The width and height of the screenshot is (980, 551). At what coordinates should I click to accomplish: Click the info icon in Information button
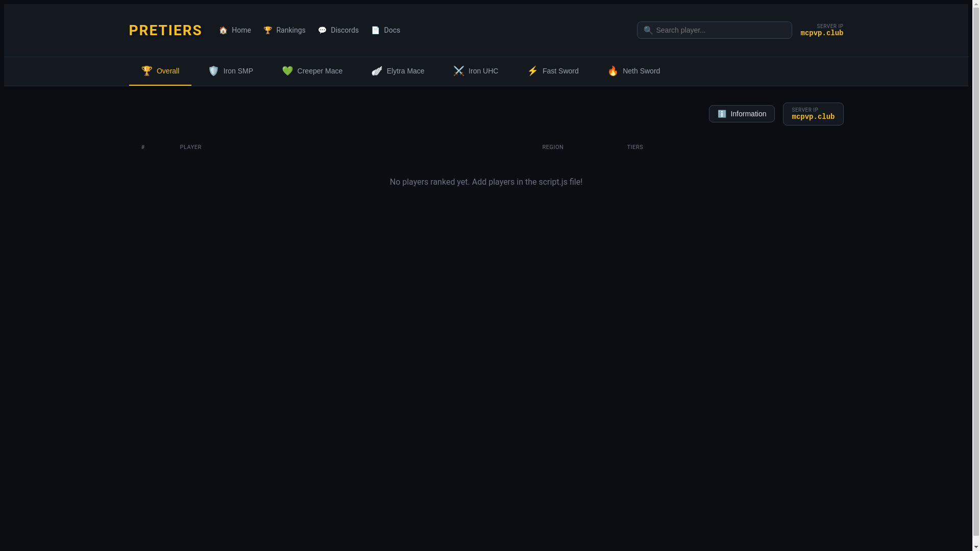722,114
